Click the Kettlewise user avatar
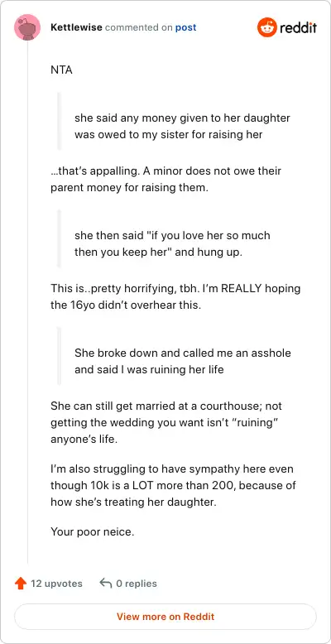The image size is (331, 644). click(x=27, y=27)
